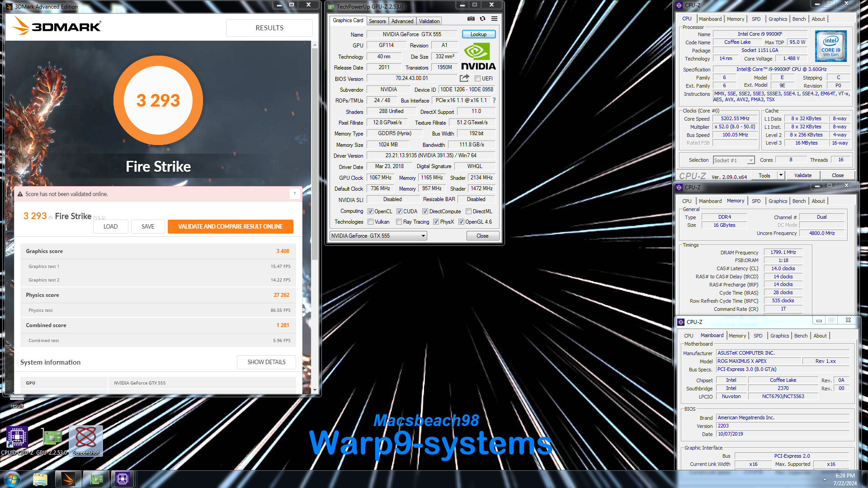This screenshot has height=488, width=868.
Task: Open the Mainboard tab in top CPU-Z
Action: pos(710,19)
